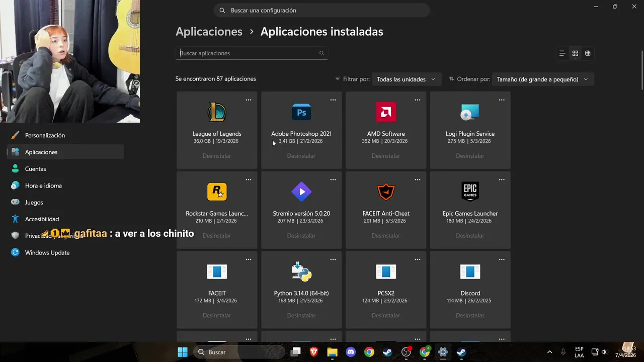Open FACEIT Anti-Cheat three-dot options

click(x=418, y=179)
